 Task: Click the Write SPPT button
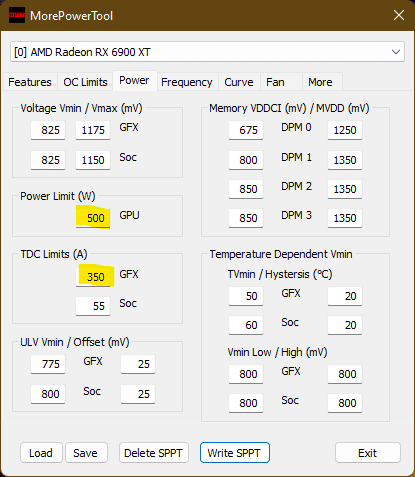point(235,453)
